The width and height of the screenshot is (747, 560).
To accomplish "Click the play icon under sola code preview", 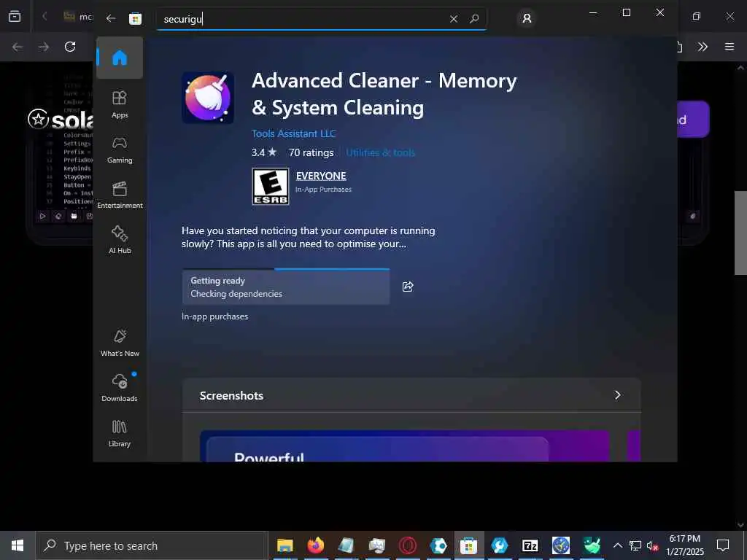I will [x=42, y=216].
